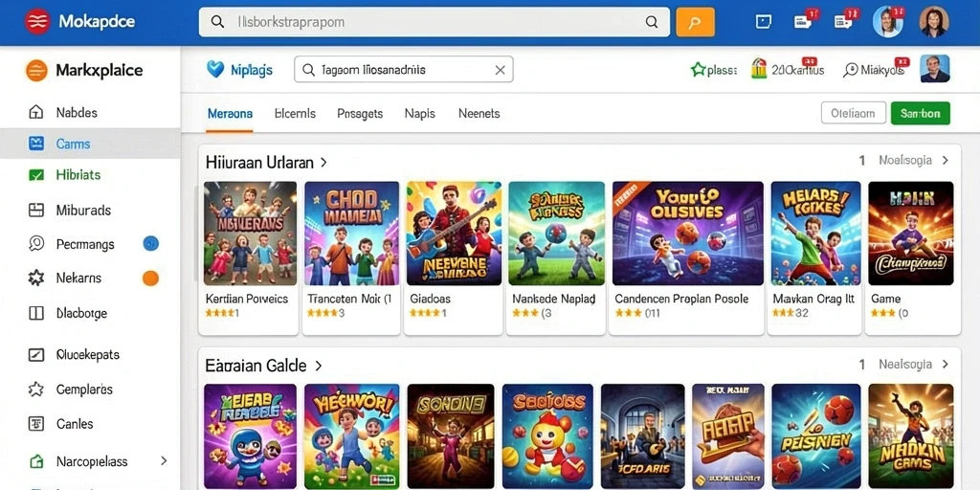The width and height of the screenshot is (980, 490).
Task: Click the orange search button in header
Action: pos(695,23)
